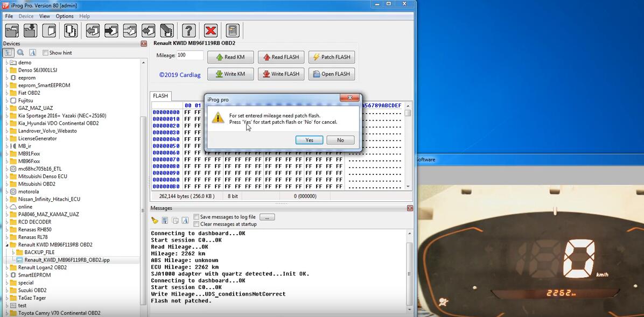Screen dimensions: 644x317
Task: Select the FLASH tab
Action: tap(160, 96)
